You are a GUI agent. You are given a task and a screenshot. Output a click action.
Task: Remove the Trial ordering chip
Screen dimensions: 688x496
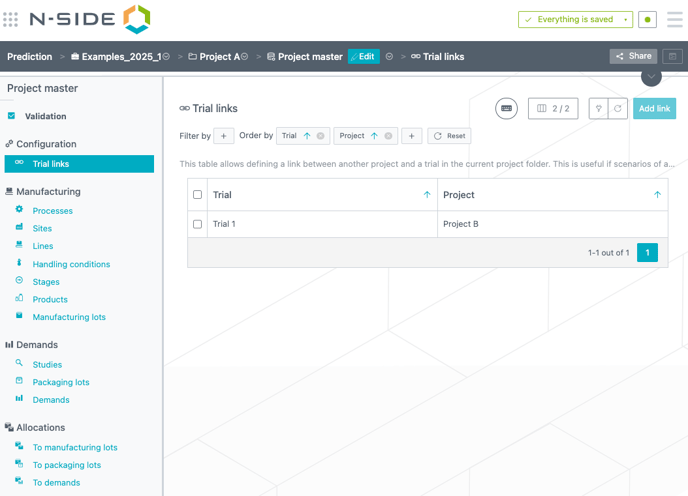321,136
